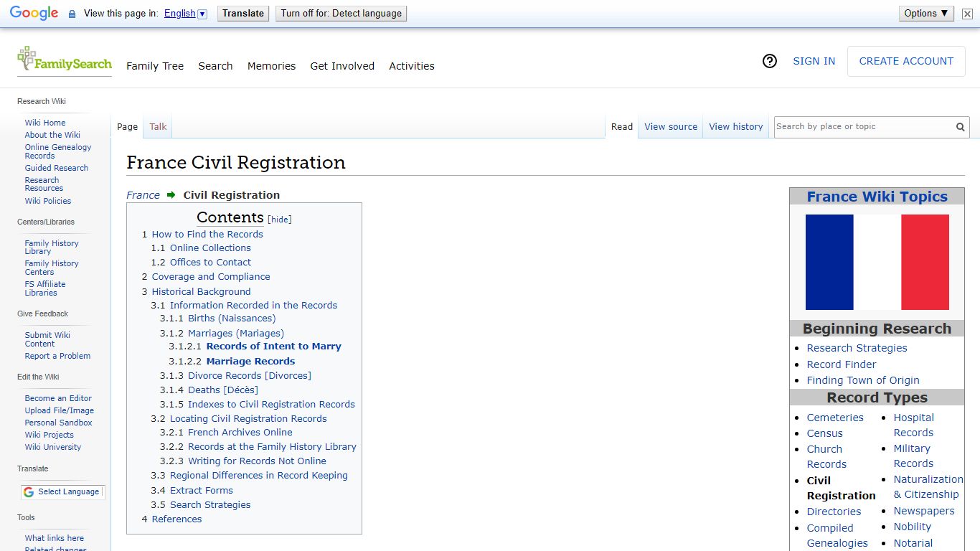This screenshot has height=551, width=980.
Task: Open Personal Sandbox link
Action: click(58, 423)
